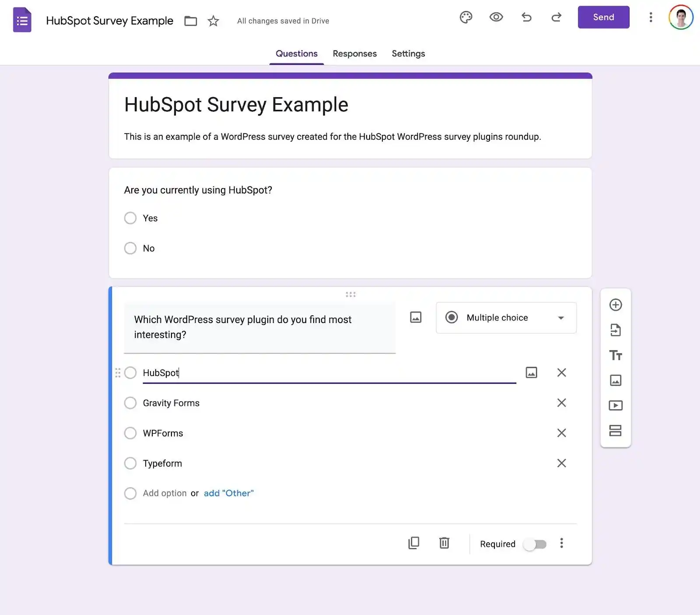Select the No radio option
The height and width of the screenshot is (615, 700).
(130, 248)
